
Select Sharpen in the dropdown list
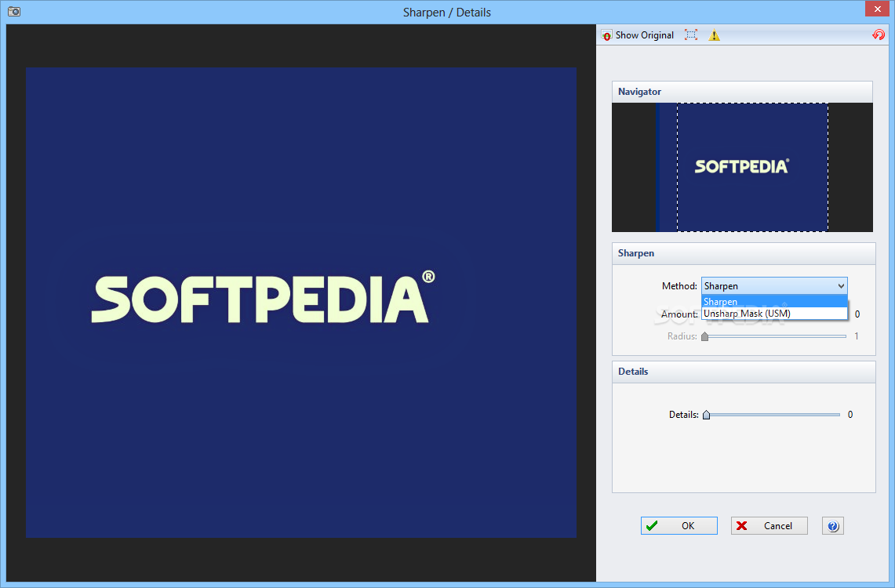(x=774, y=302)
